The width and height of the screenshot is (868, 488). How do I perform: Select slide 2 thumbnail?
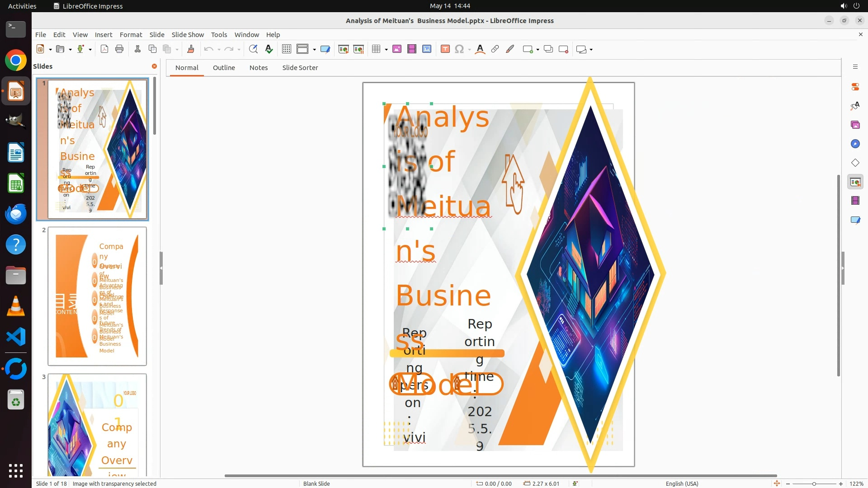(x=97, y=296)
